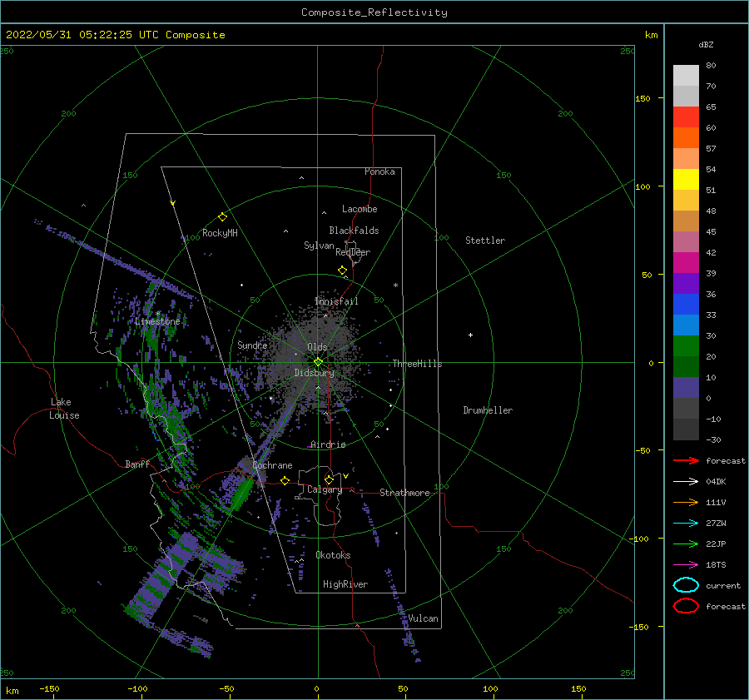Click the magenta 18TS arrow icon
Image resolution: width=749 pixels, height=700 pixels.
tap(686, 565)
